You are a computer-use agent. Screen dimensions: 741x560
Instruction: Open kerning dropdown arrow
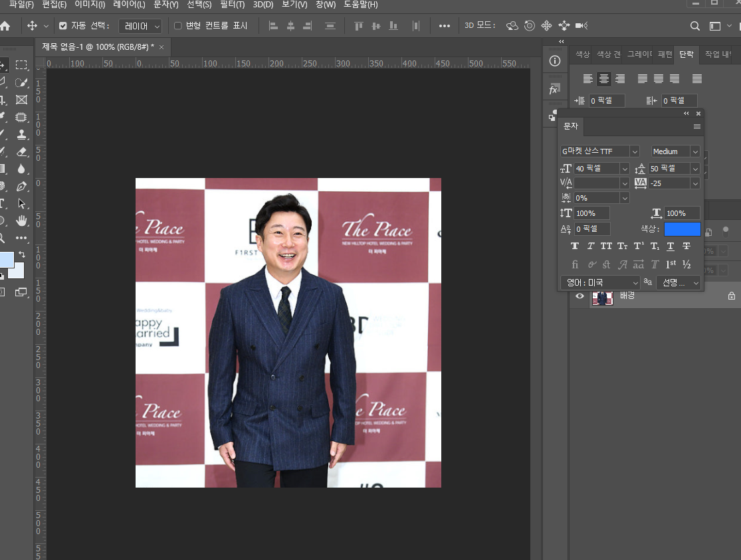(x=625, y=183)
